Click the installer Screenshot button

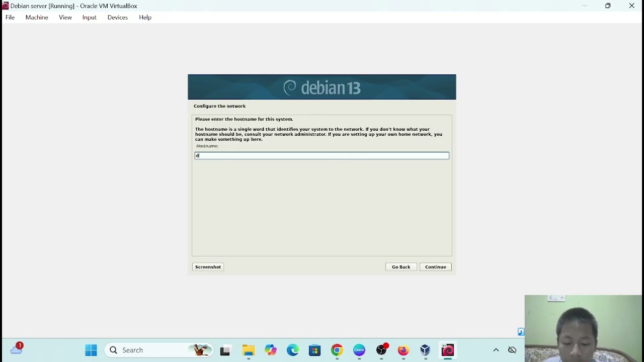pos(208,267)
